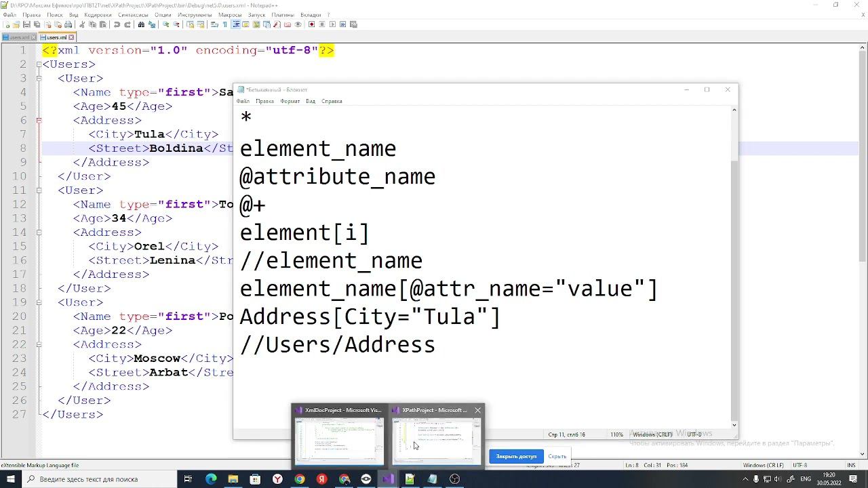Click the New file icon in Notepad++ toolbar
The width and height of the screenshot is (868, 488).
tap(6, 24)
